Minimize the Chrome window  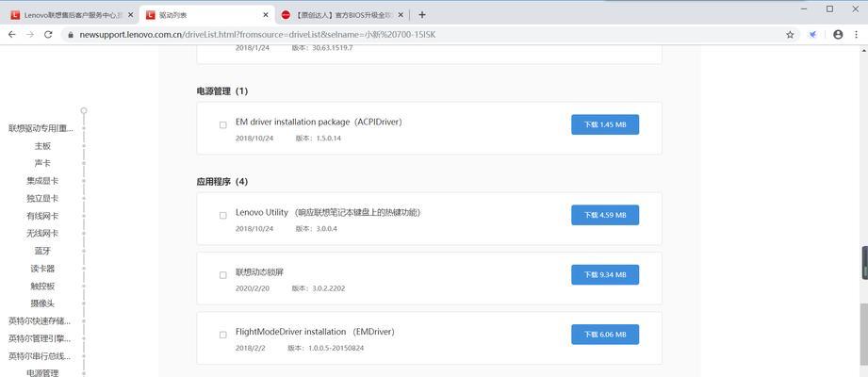tap(804, 8)
